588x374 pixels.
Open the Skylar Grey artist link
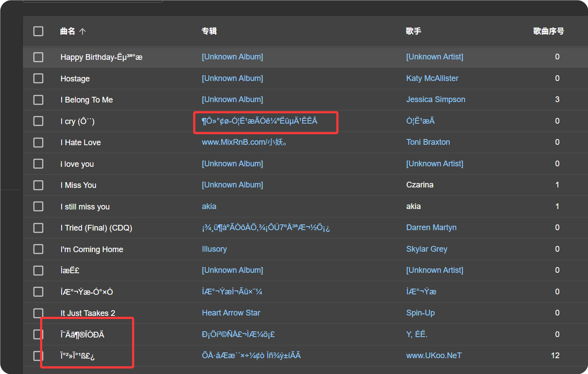(426, 249)
